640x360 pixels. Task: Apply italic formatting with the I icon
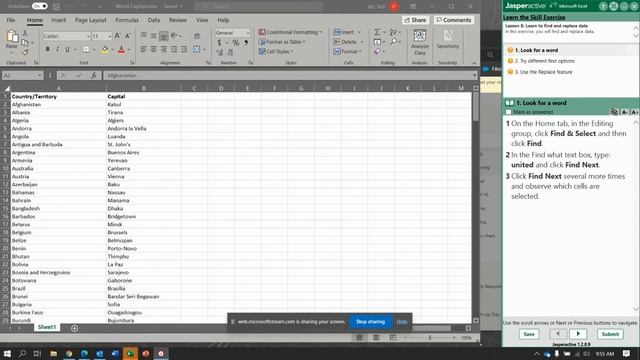point(58,49)
